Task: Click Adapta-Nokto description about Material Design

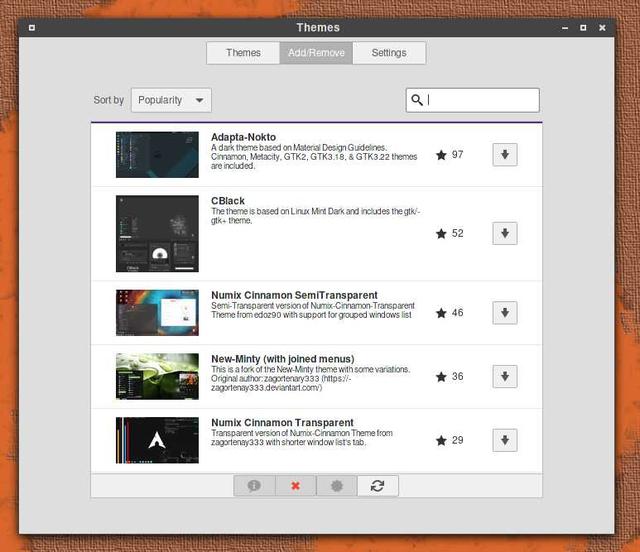Action: pos(314,157)
